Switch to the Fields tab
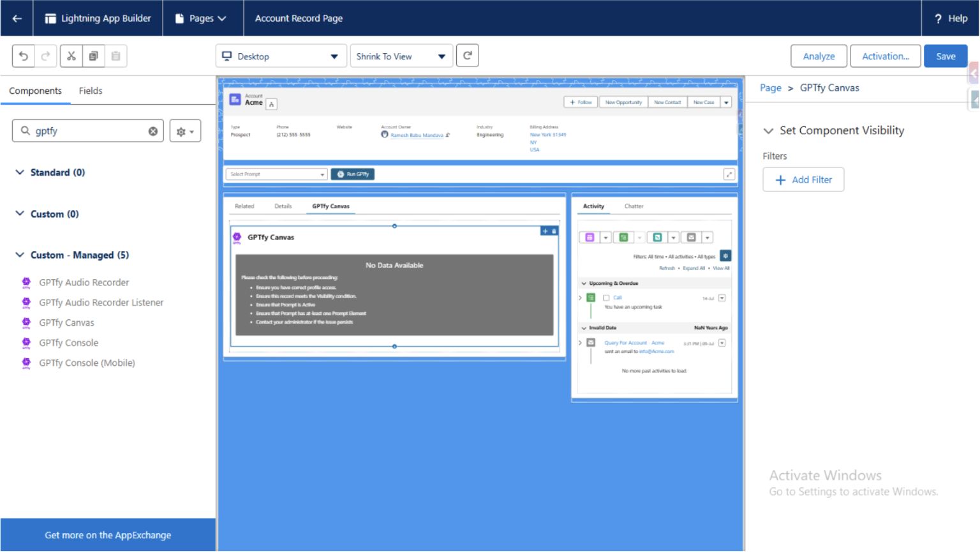Image resolution: width=980 pixels, height=553 pixels. point(91,91)
